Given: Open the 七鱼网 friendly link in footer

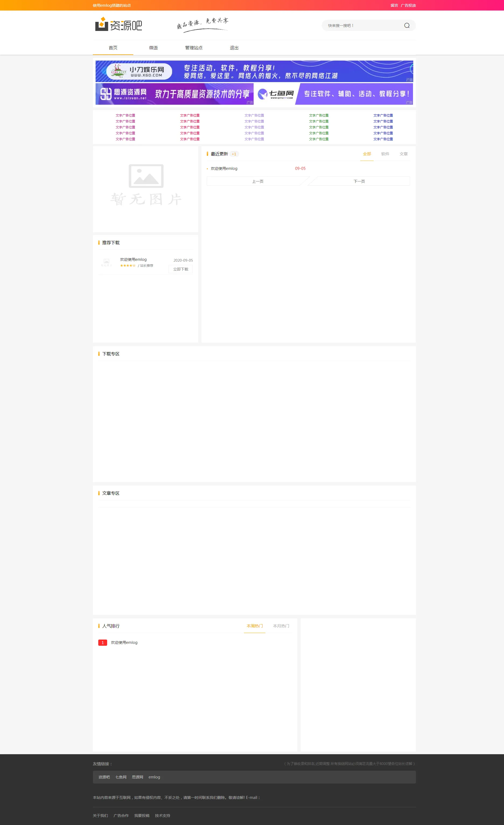Looking at the screenshot, I should [x=121, y=777].
